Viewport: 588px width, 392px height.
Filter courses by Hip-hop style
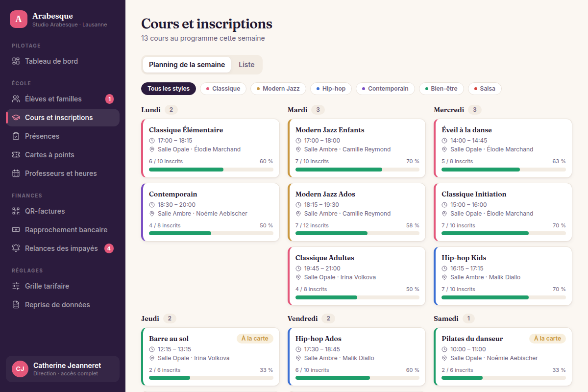pyautogui.click(x=331, y=89)
